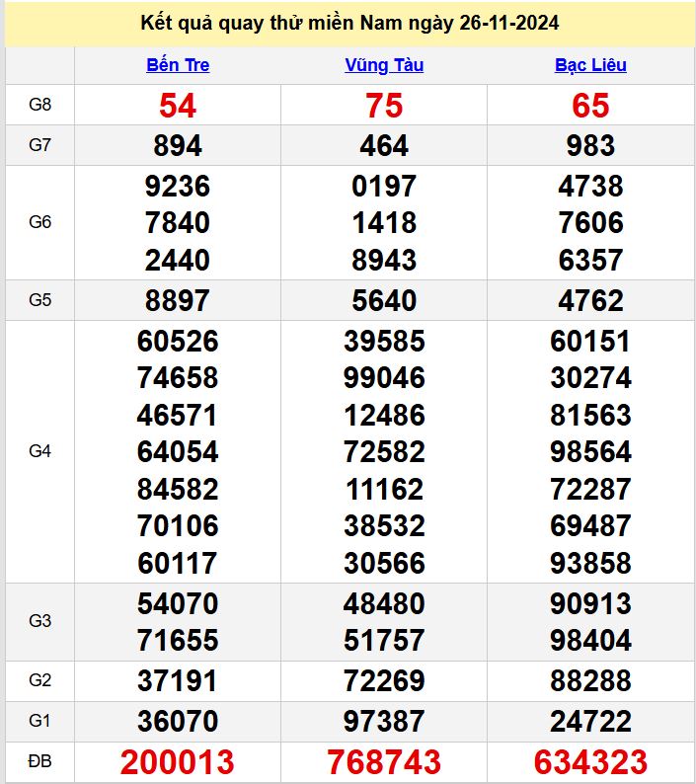The image size is (696, 784).
Task: Select Bến Tre G8 result 54
Action: [178, 106]
